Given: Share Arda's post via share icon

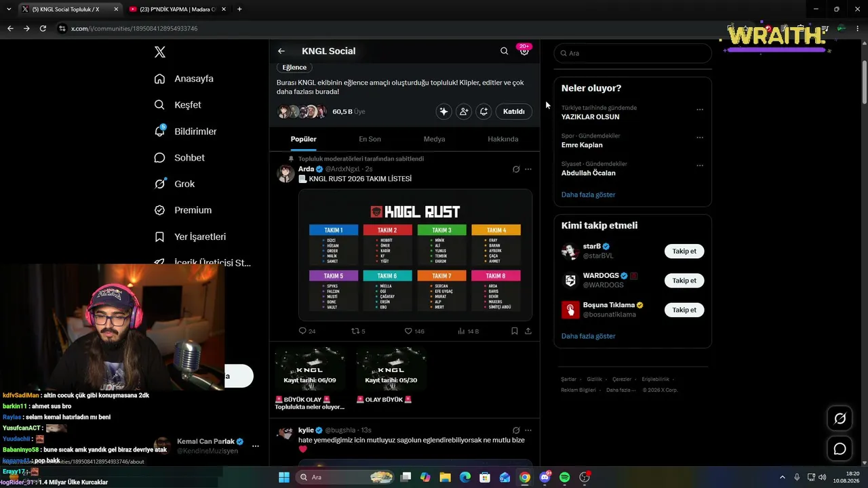Looking at the screenshot, I should click(x=528, y=331).
